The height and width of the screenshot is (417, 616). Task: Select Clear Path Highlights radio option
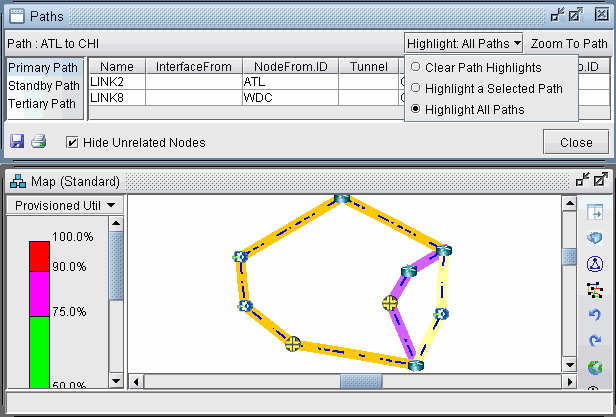coord(415,67)
